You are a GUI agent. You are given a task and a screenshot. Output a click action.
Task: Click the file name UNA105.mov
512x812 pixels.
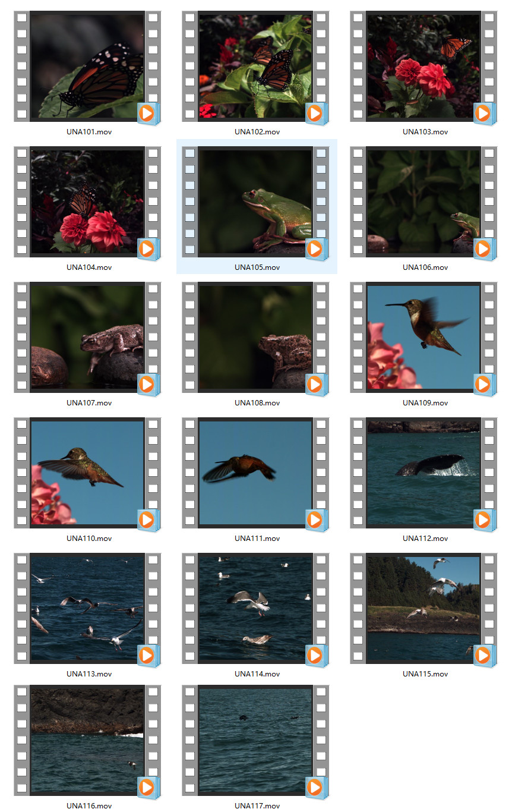(x=257, y=267)
